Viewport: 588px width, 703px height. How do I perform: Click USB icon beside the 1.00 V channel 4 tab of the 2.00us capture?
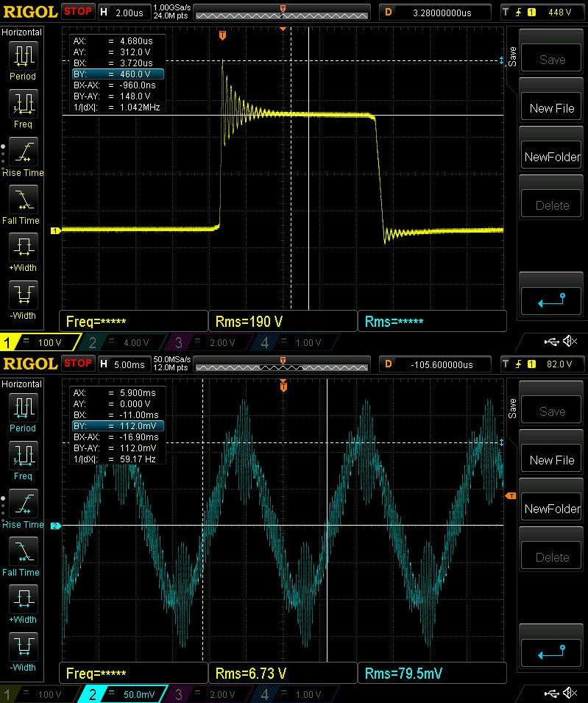[551, 342]
